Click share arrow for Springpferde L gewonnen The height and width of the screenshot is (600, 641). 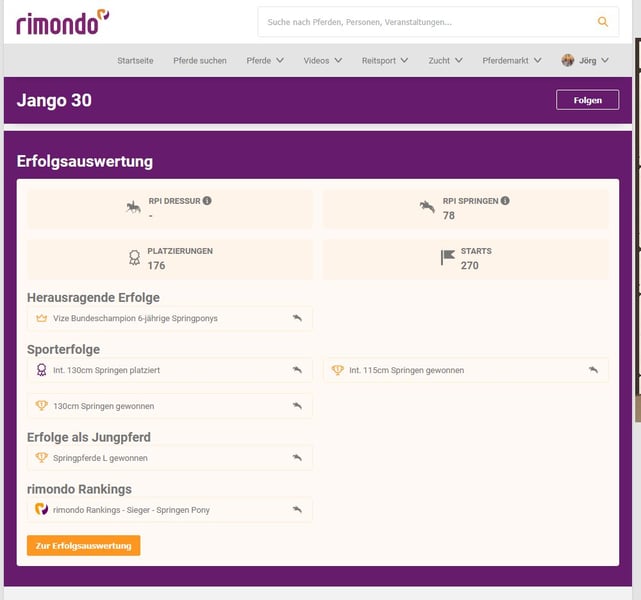pos(297,458)
